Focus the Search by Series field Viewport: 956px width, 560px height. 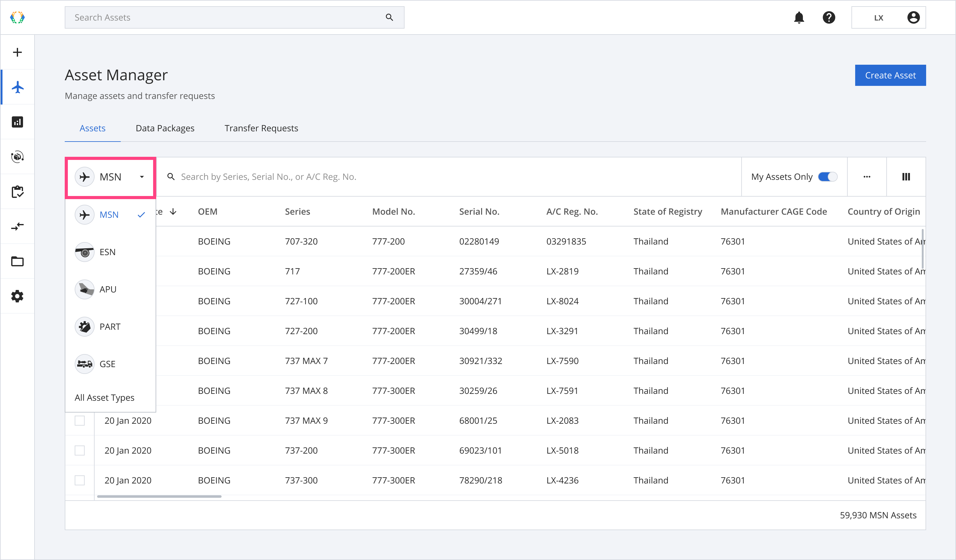pyautogui.click(x=449, y=177)
